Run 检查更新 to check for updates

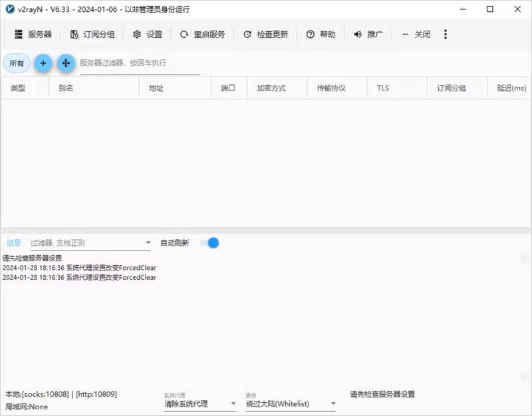(247, 34)
